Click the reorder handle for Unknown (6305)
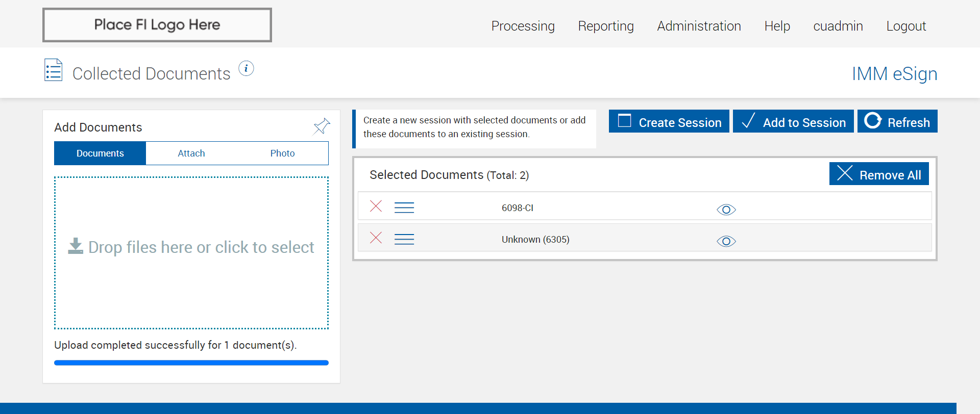980x414 pixels. coord(404,239)
